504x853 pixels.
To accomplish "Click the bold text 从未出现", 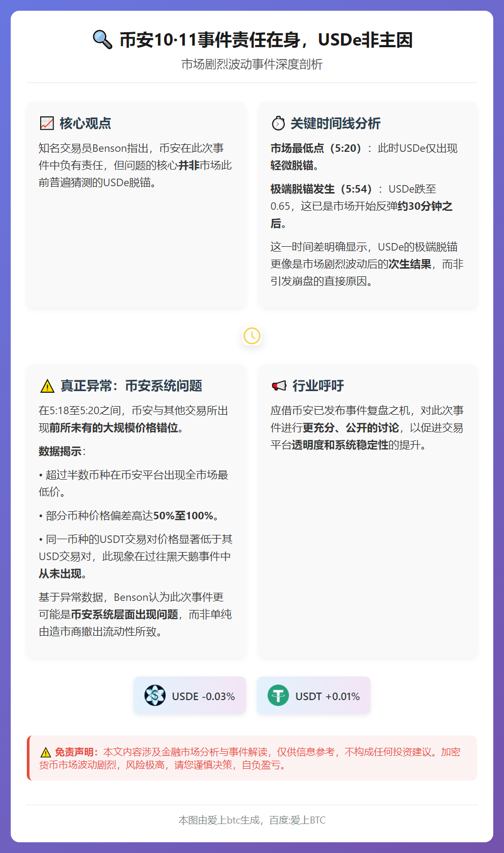I will [60, 574].
